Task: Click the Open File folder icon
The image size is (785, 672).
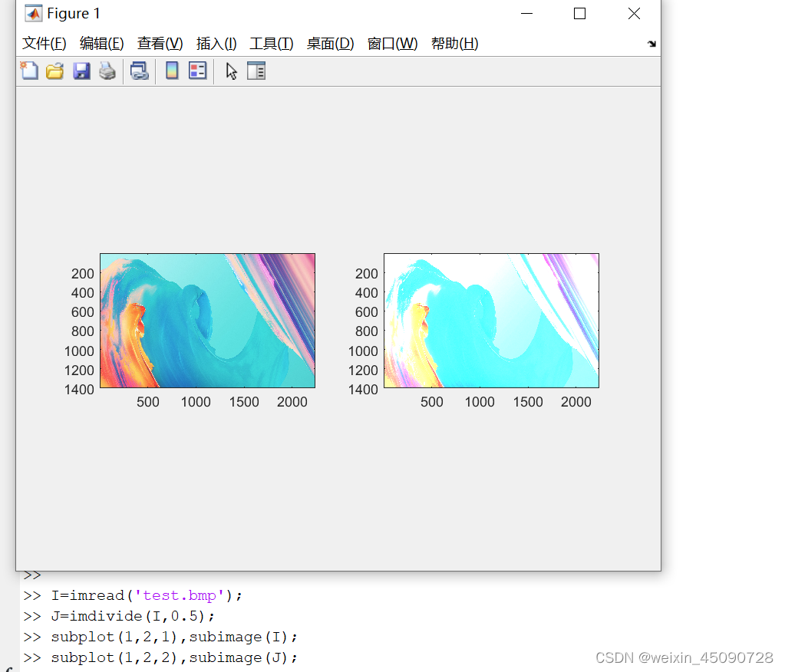Action: pos(55,71)
